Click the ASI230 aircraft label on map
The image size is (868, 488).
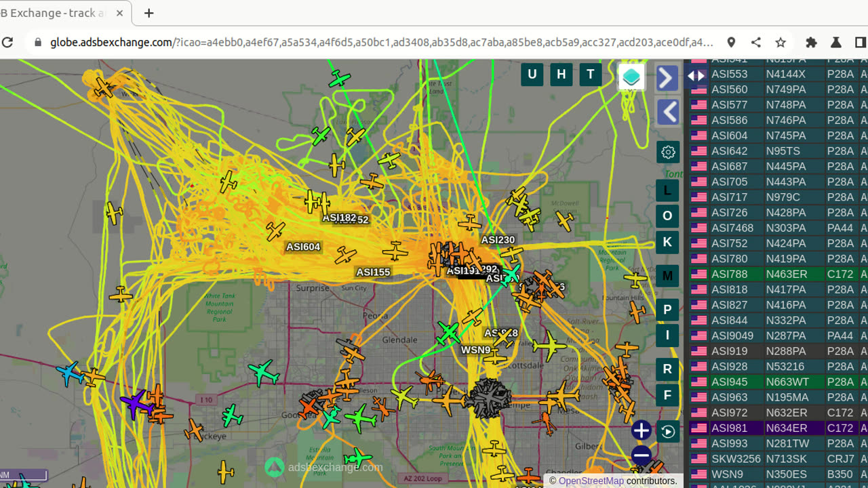498,239
